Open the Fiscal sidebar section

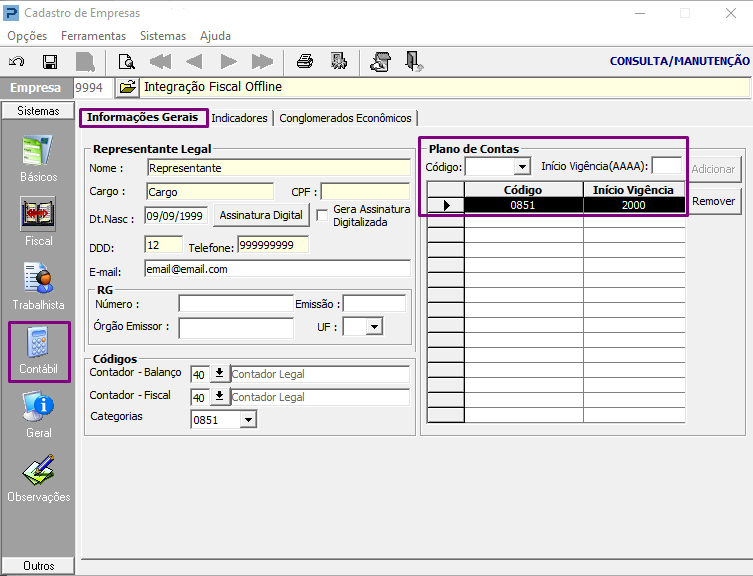coord(38,221)
